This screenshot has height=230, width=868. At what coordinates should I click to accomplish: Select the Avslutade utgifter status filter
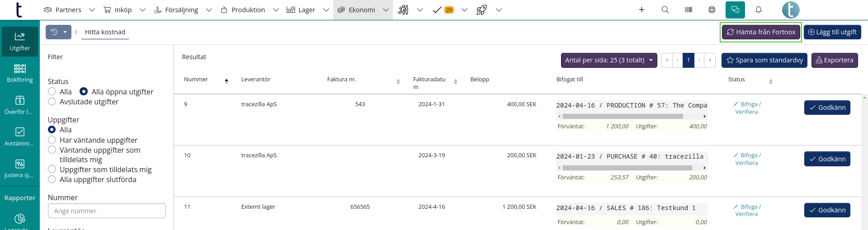click(52, 102)
